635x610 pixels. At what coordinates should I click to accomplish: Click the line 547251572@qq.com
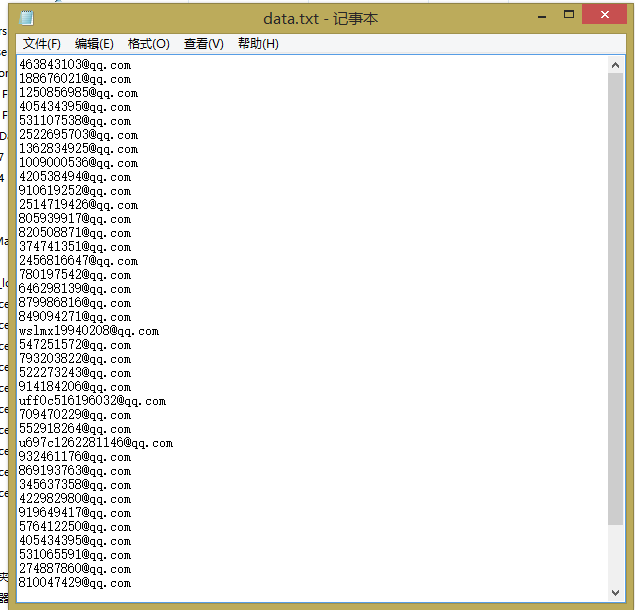(75, 345)
